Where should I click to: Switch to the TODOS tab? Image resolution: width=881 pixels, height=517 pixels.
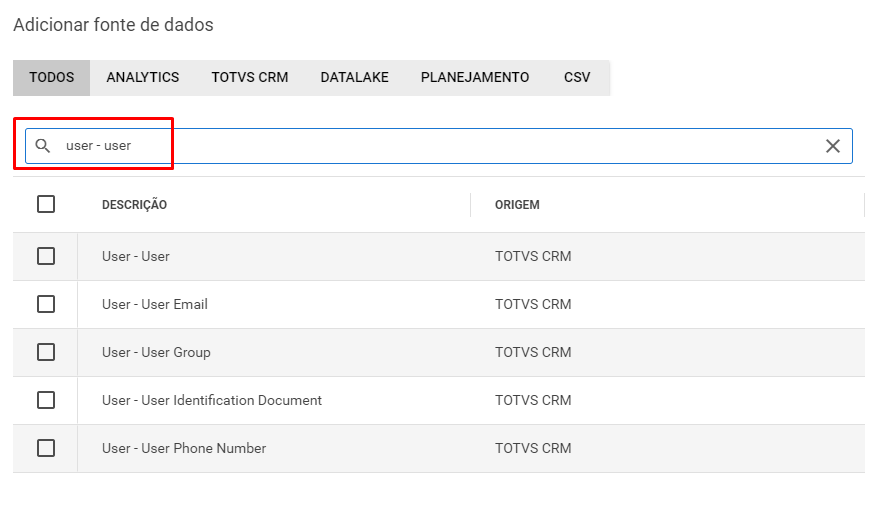pos(52,78)
